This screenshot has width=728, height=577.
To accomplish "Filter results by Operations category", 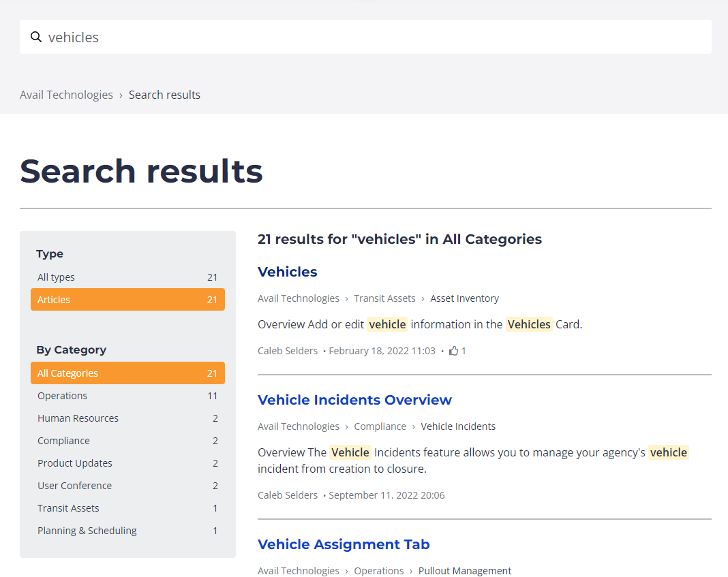I will tap(127, 396).
